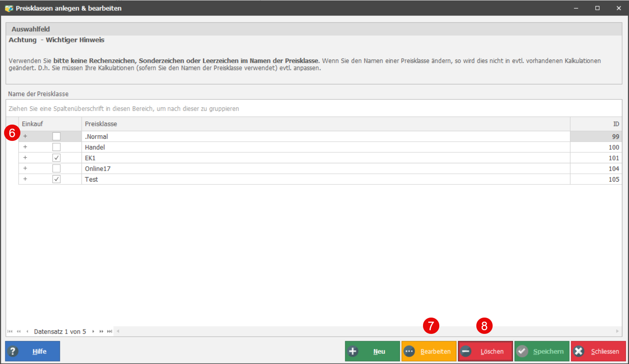The width and height of the screenshot is (629, 364).
Task: Click the Löschen button label
Action: (x=492, y=351)
